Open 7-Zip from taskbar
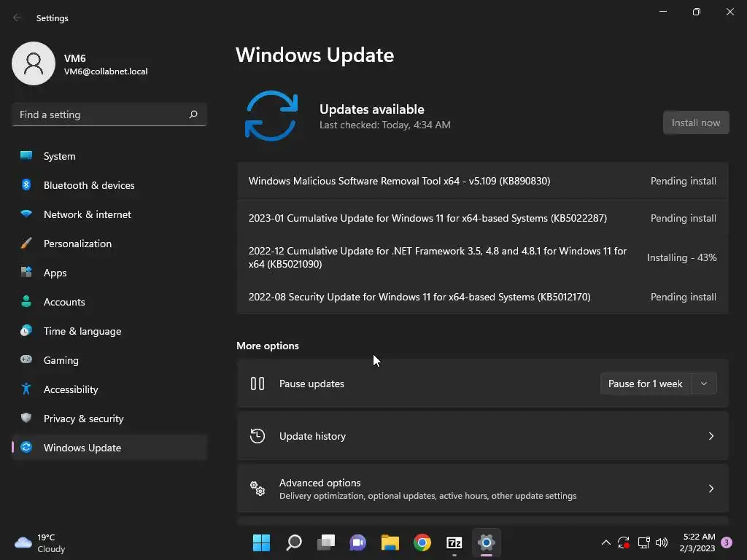The height and width of the screenshot is (560, 747). pyautogui.click(x=454, y=542)
